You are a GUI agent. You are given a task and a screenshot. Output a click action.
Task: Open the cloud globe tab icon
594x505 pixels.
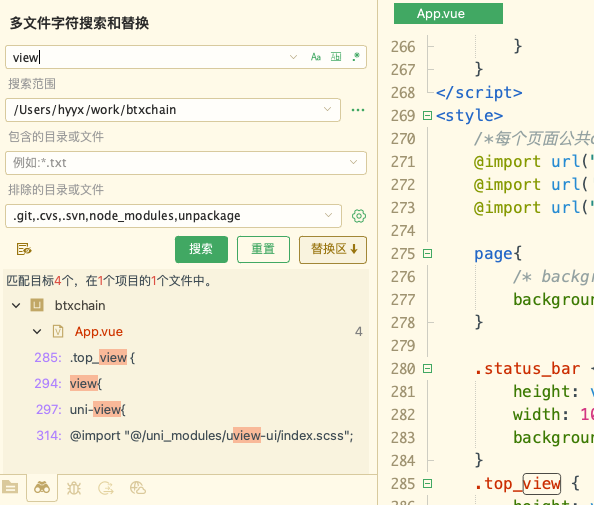[138, 488]
